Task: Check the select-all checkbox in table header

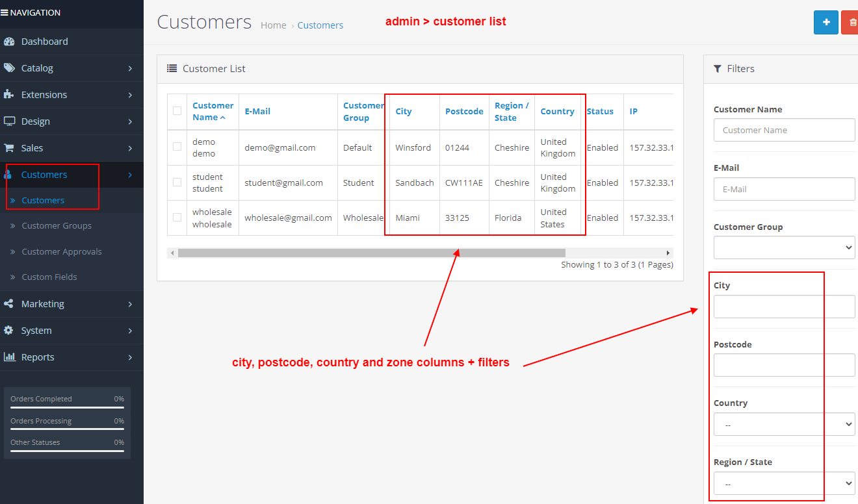Action: tap(176, 111)
